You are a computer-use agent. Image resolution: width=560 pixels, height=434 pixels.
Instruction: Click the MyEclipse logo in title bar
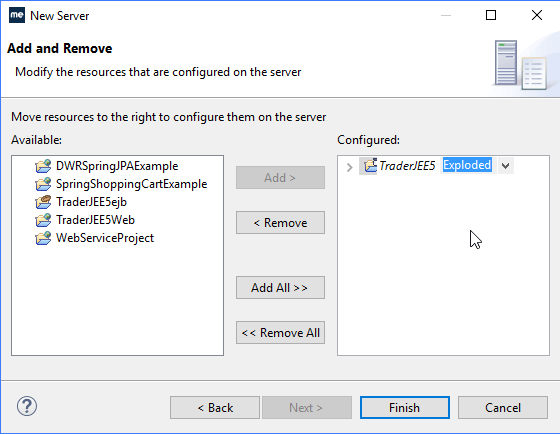tap(17, 15)
